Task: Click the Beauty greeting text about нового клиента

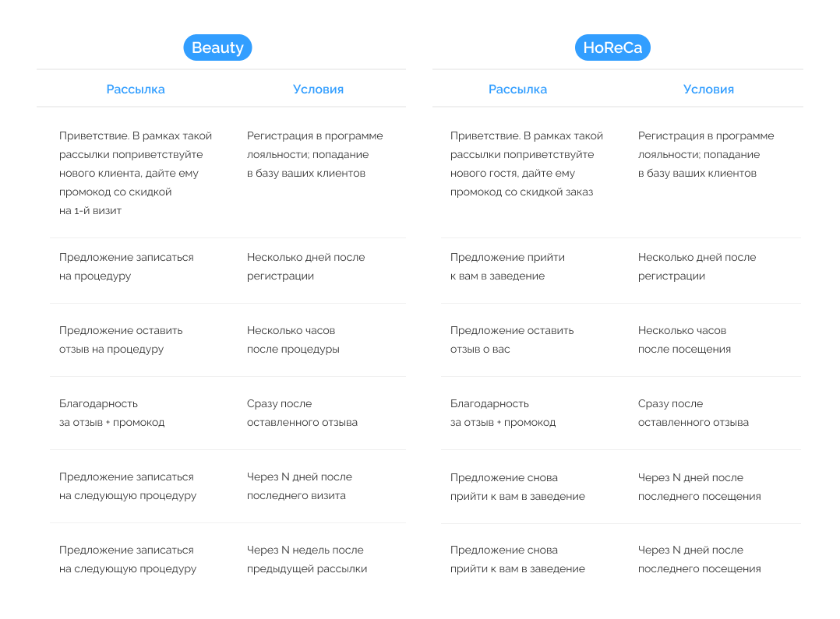Action: coord(136,173)
